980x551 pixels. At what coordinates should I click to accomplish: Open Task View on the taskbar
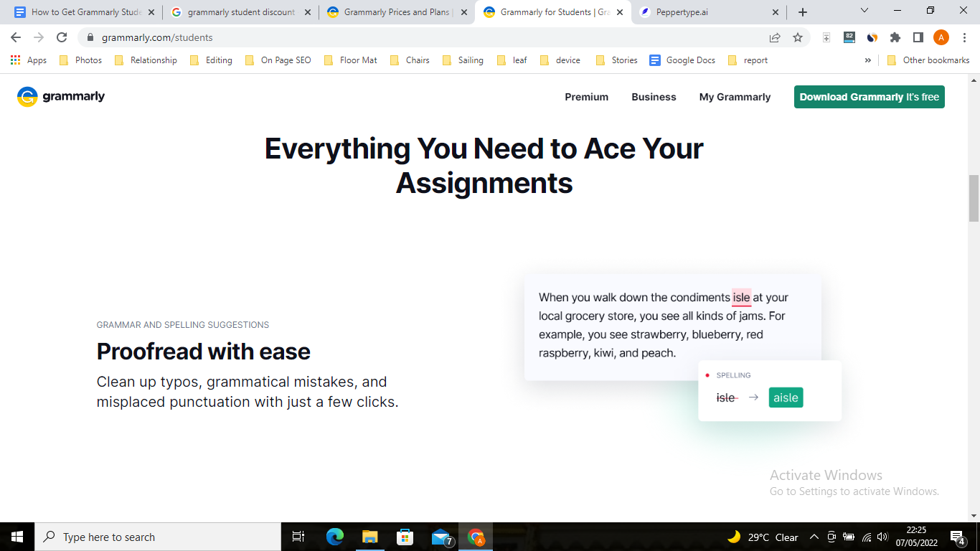(x=298, y=537)
